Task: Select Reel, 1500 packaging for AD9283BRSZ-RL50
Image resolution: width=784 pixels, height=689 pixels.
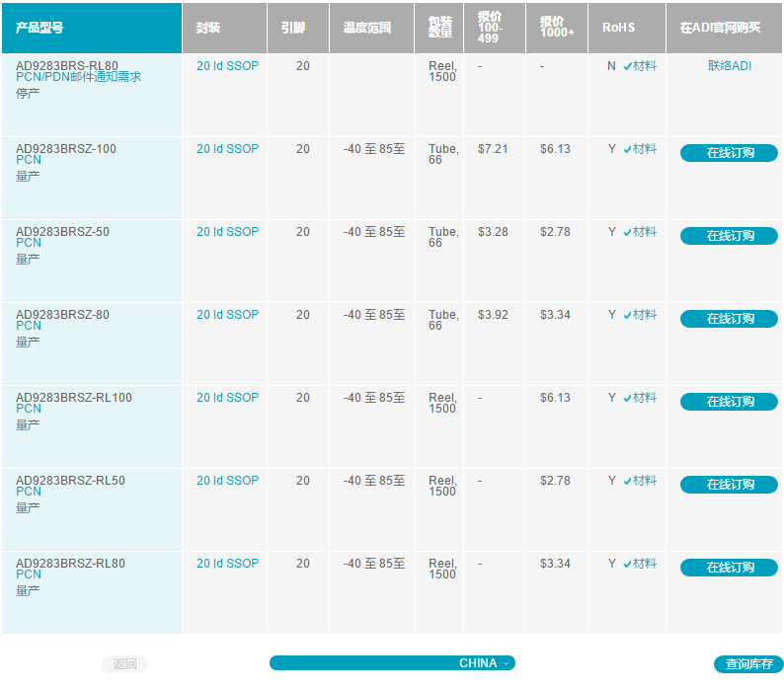Action: click(x=442, y=487)
